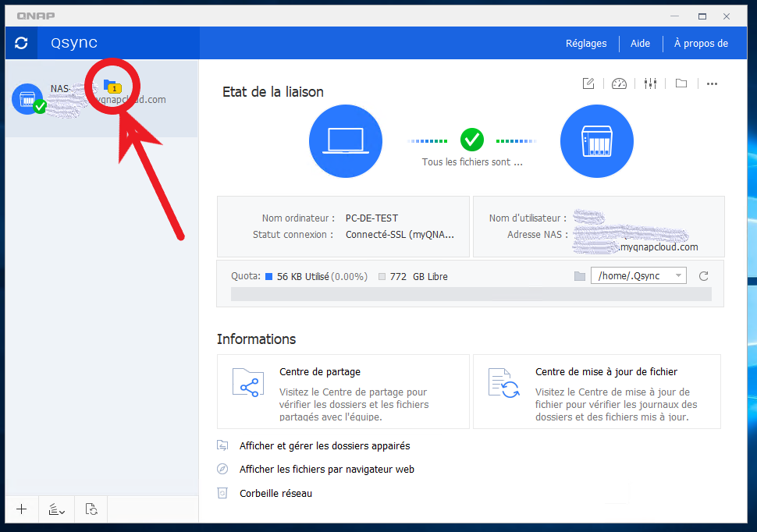
Task: Open the local folder icon in toolbar
Action: (681, 83)
